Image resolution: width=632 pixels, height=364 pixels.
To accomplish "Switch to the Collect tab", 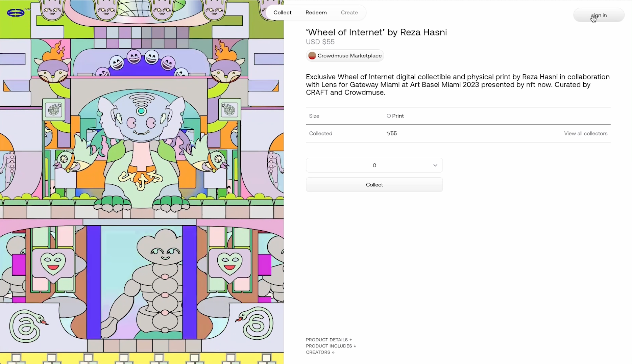I will pyautogui.click(x=282, y=12).
